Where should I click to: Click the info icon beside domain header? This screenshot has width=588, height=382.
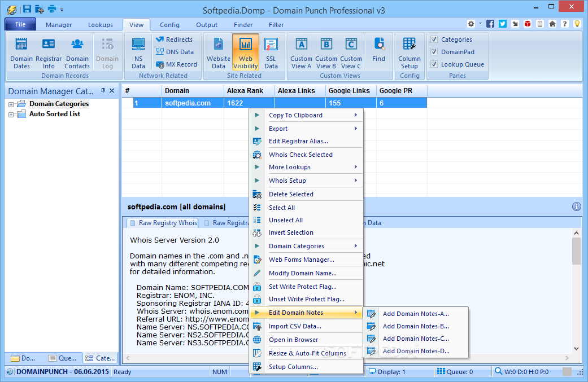click(x=576, y=207)
